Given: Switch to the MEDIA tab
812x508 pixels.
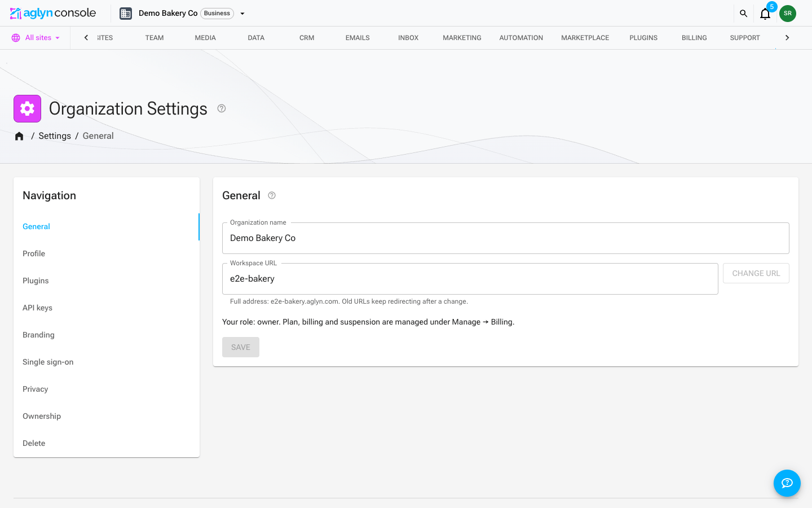Looking at the screenshot, I should [205, 38].
